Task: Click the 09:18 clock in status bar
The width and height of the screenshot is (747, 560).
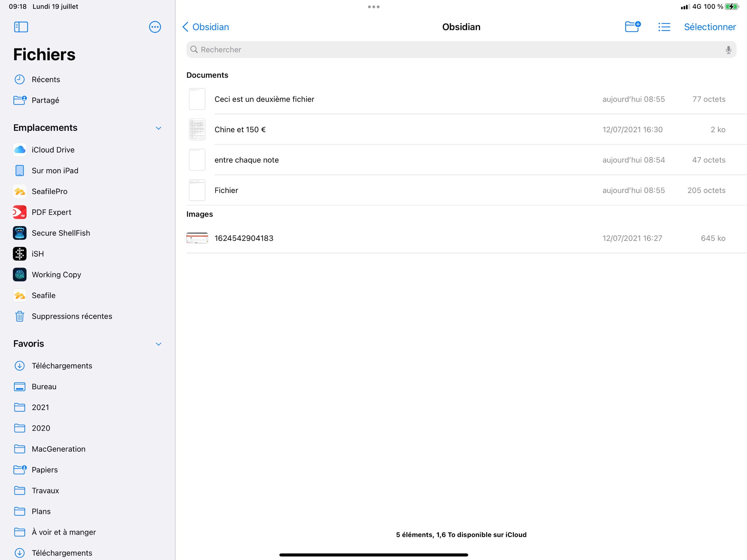Action: [x=18, y=6]
